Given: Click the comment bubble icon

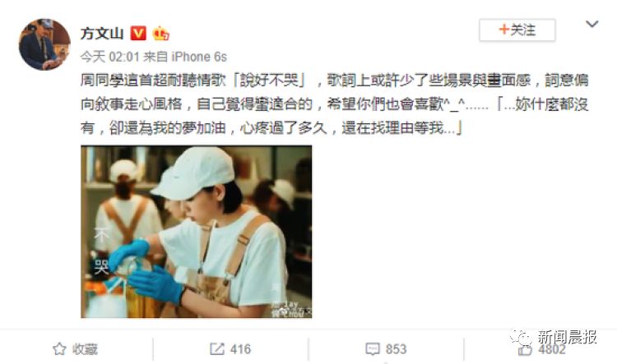Looking at the screenshot, I should [372, 349].
